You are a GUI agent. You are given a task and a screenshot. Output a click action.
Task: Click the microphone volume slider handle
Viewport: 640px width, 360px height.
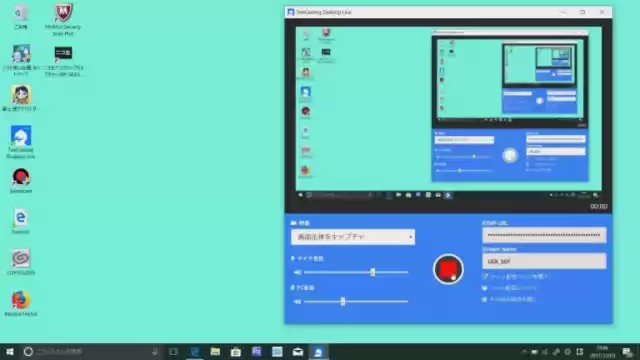372,272
